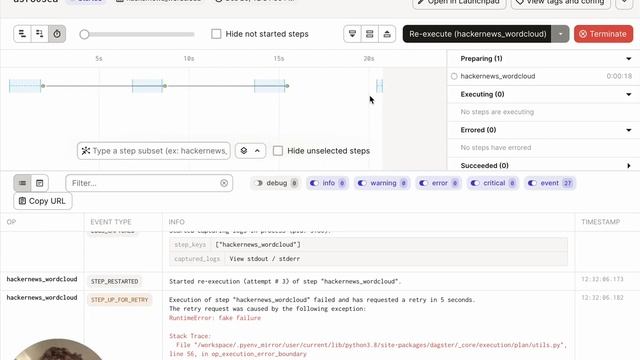Click hackernews_wordcloud op in STEP_RESTARTED row

(42, 279)
